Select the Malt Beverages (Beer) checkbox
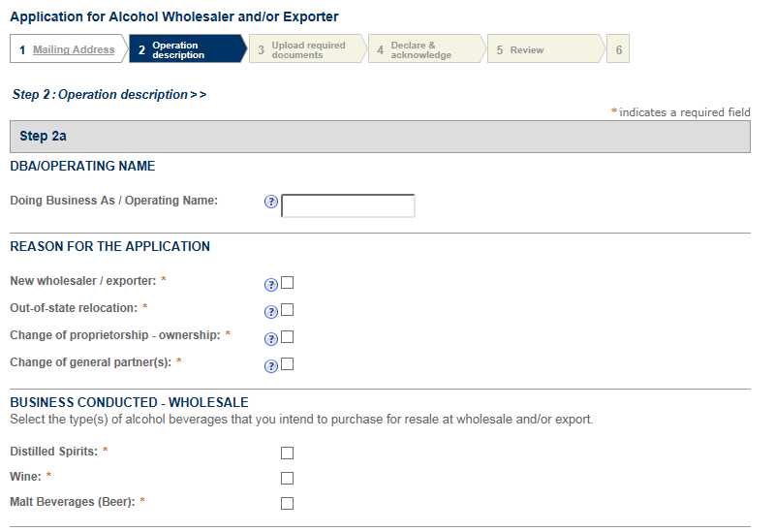Viewport: 775px width, 532px height. [x=287, y=503]
